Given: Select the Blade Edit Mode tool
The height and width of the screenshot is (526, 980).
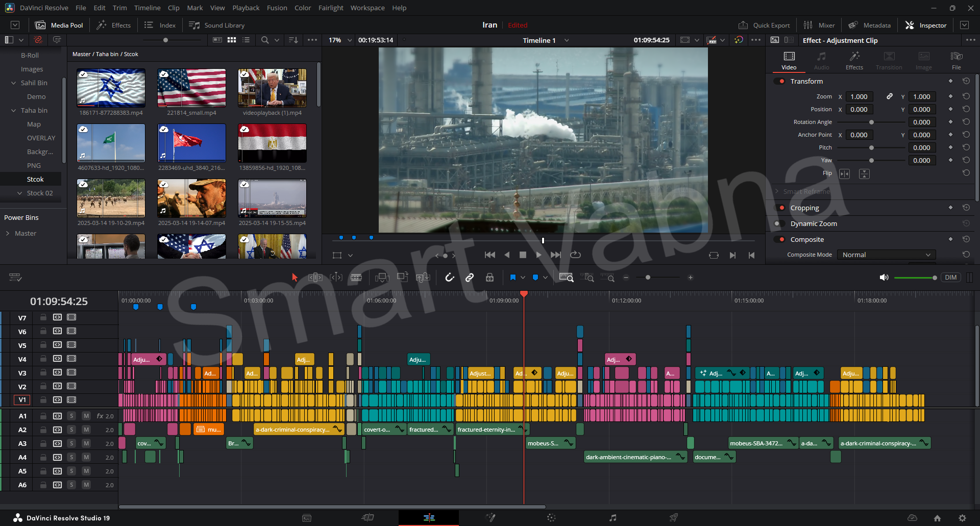Looking at the screenshot, I should click(x=356, y=278).
